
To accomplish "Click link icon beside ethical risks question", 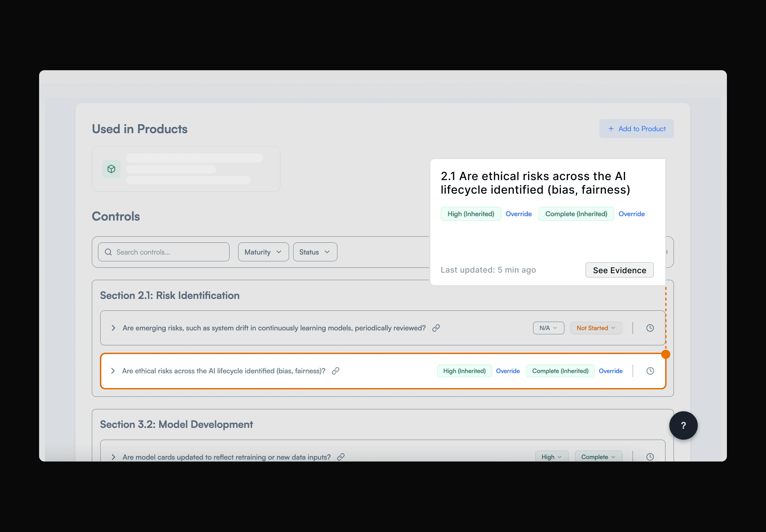I will 335,371.
